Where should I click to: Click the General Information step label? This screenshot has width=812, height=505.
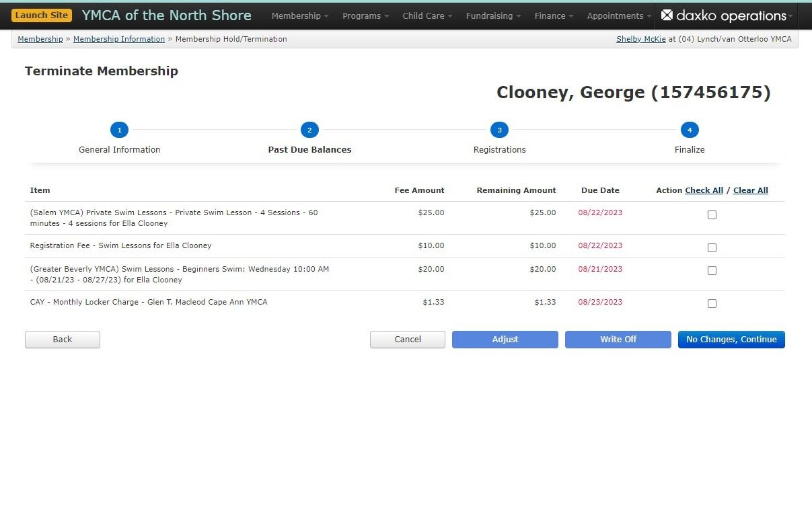click(120, 150)
